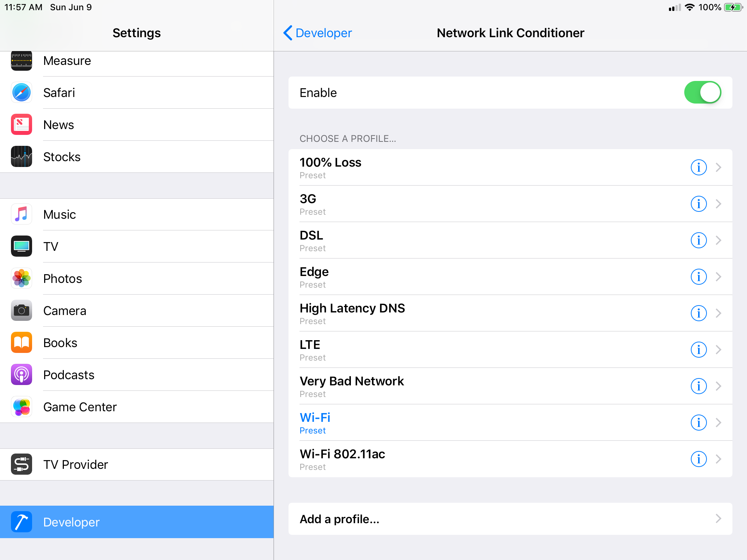Select the 100% Loss preset
747x560 pixels.
pyautogui.click(x=510, y=167)
